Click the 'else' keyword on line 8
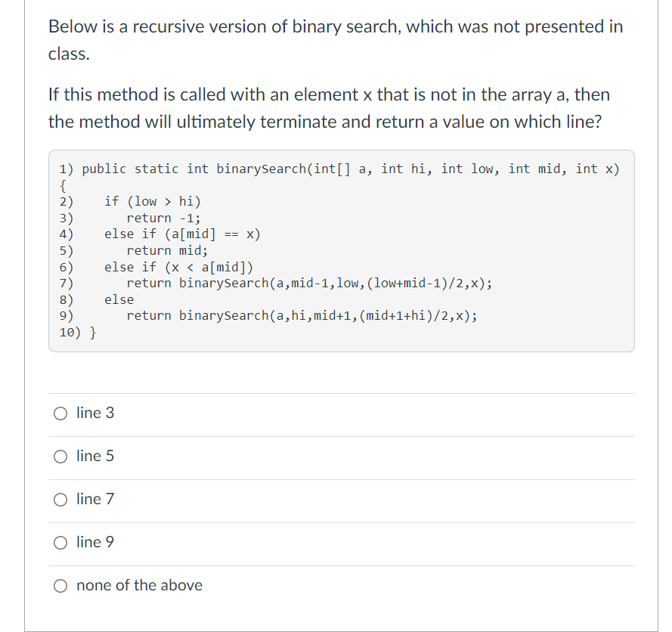 [115, 299]
